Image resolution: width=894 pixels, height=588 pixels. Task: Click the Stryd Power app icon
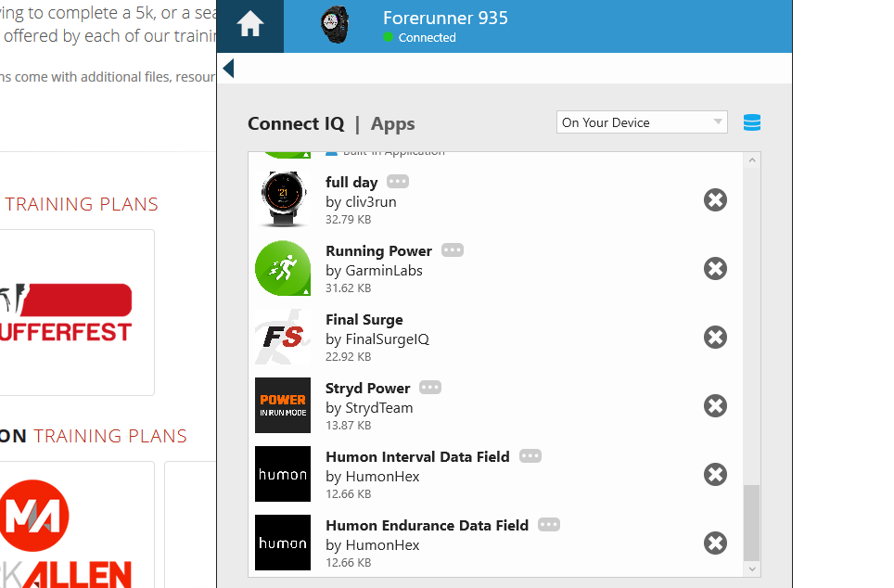coord(283,405)
